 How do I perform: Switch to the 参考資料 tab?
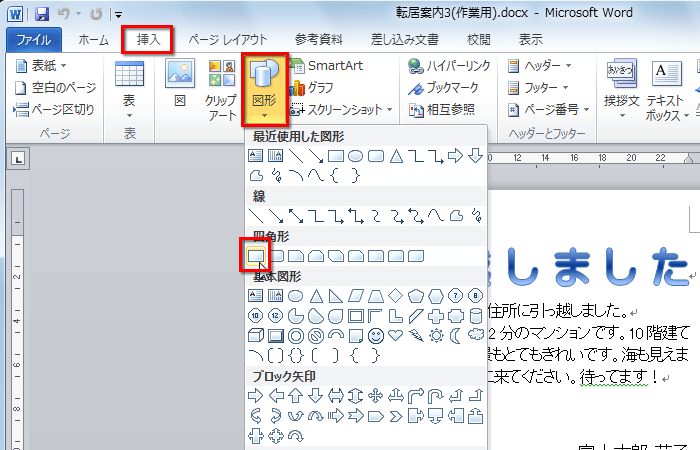click(319, 40)
